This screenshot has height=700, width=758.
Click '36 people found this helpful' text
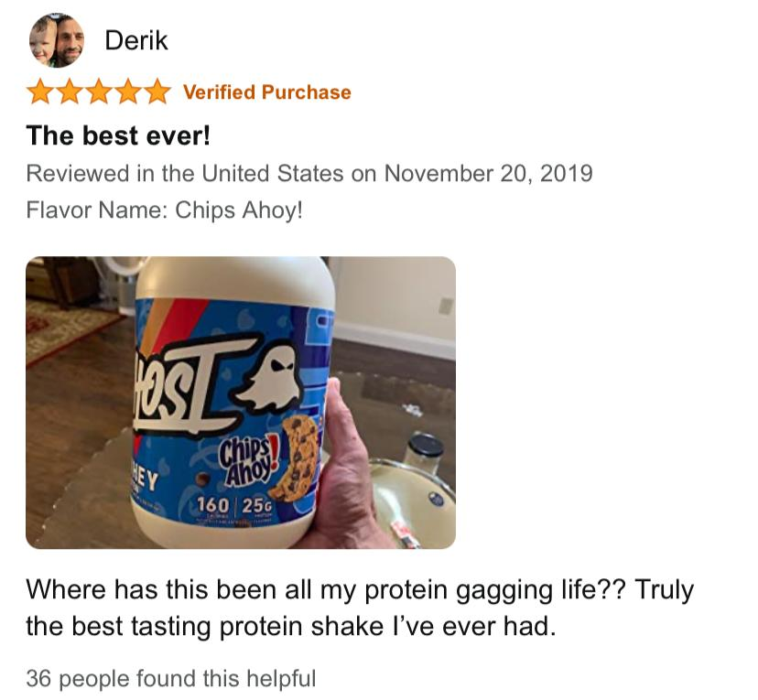(171, 678)
